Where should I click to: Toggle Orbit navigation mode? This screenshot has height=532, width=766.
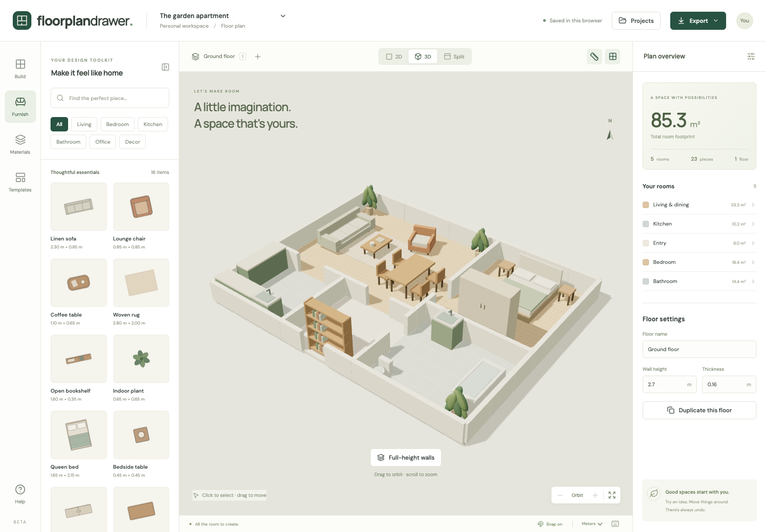(x=577, y=495)
